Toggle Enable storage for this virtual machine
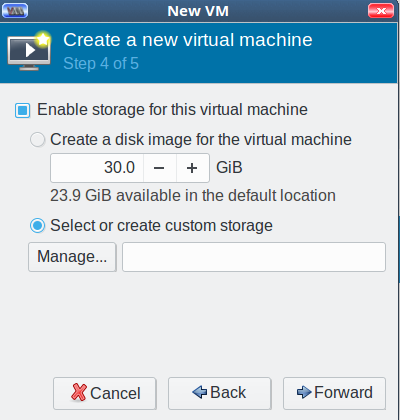This screenshot has height=420, width=400. [23, 110]
